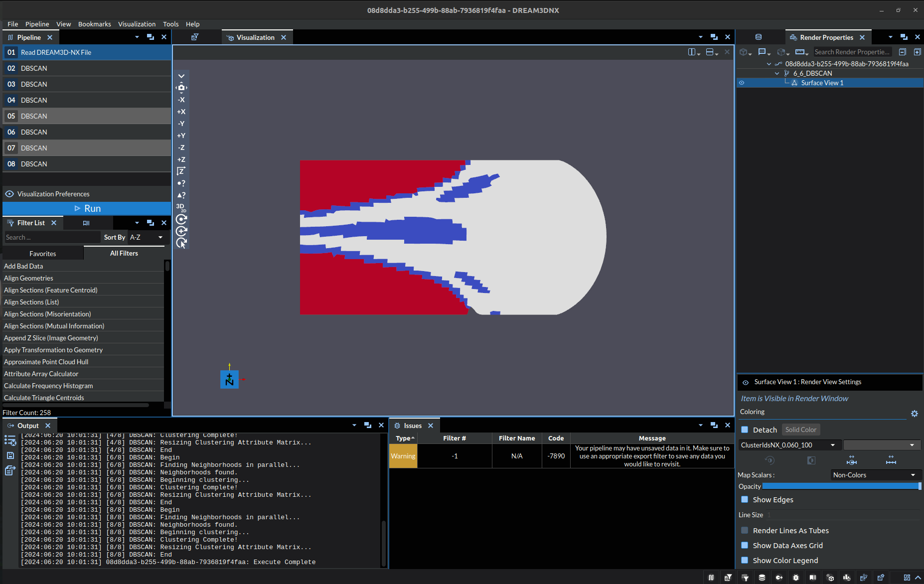Click the reset center of rotation icon

pos(181,219)
